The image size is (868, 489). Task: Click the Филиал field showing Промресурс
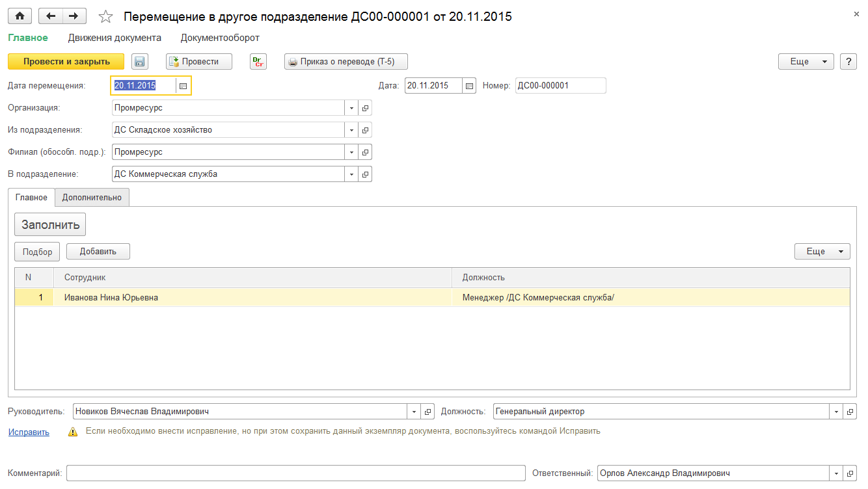[228, 152]
